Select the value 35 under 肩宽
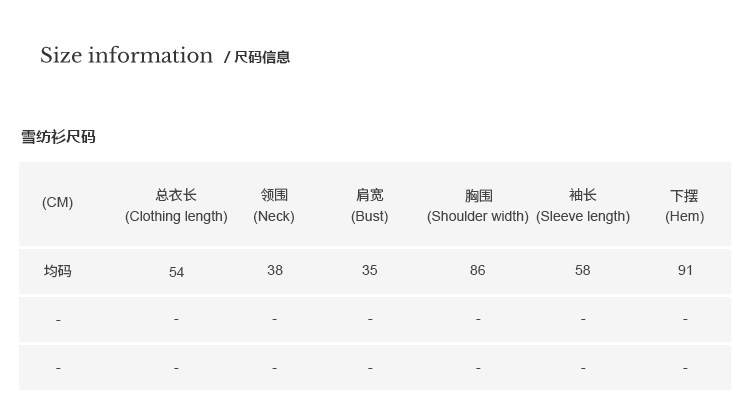This screenshot has height=411, width=750. pos(370,270)
